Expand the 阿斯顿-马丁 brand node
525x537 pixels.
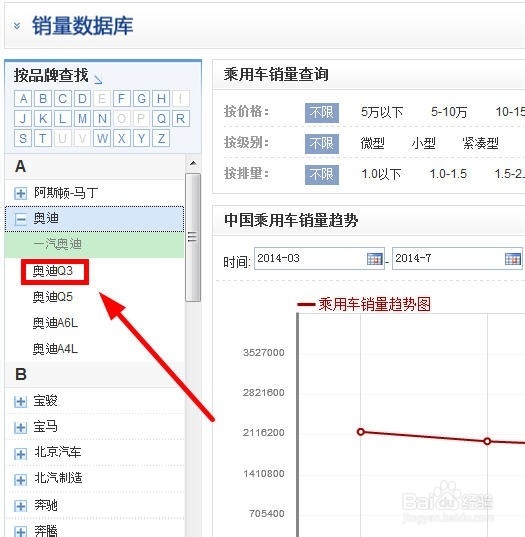point(20,193)
